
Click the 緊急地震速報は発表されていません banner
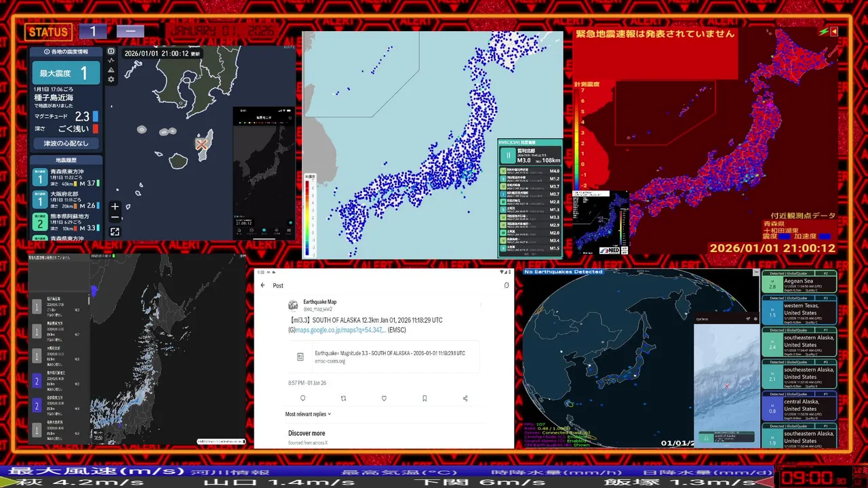click(x=655, y=34)
